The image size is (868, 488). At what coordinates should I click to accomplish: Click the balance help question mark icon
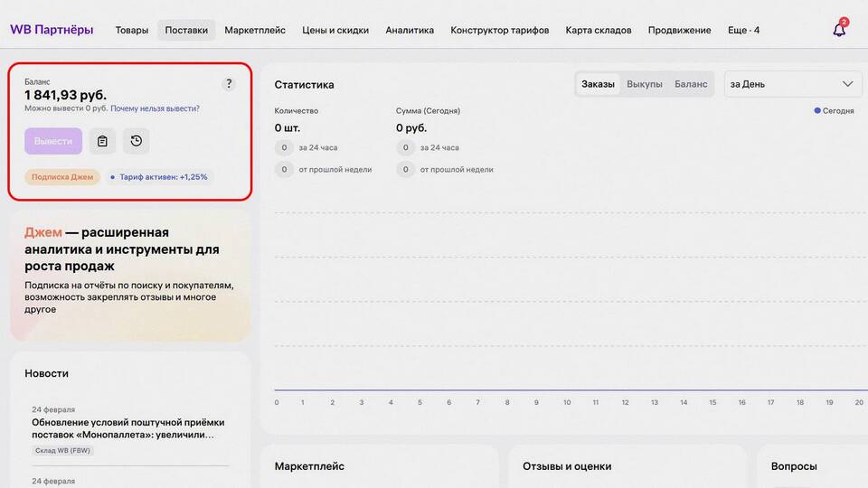(229, 83)
